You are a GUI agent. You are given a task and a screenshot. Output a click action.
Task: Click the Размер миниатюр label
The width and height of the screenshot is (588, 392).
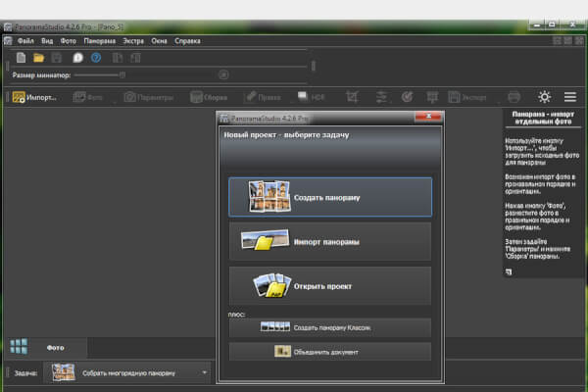click(x=41, y=75)
